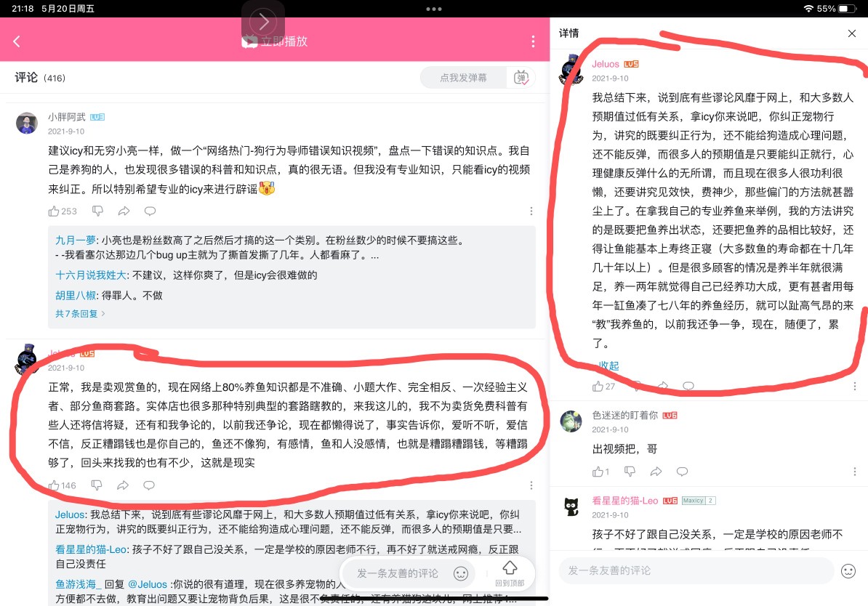Screen dimensions: 868x606
Task: Click the 点我发弹幕 input field
Action: pos(463,78)
